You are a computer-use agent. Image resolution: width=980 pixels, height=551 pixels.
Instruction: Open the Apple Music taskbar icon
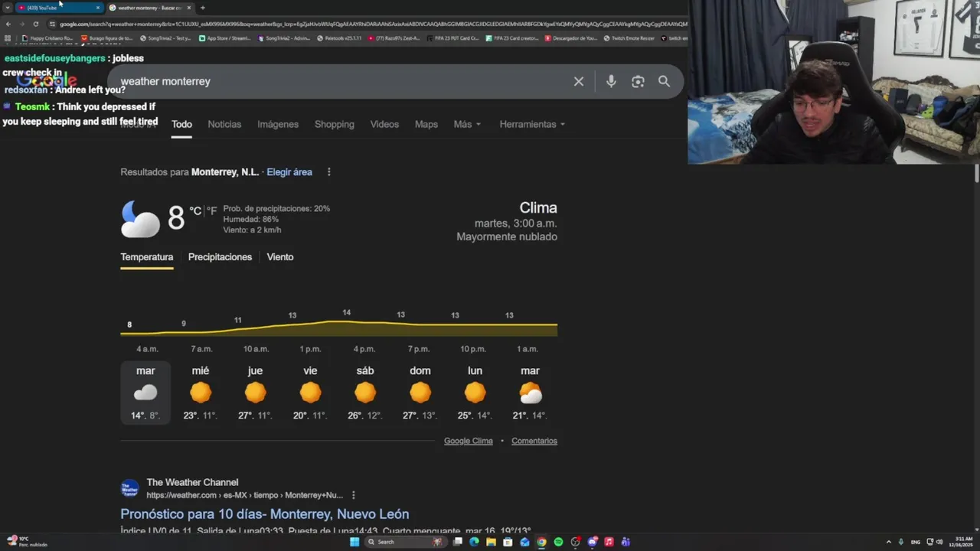tap(609, 542)
